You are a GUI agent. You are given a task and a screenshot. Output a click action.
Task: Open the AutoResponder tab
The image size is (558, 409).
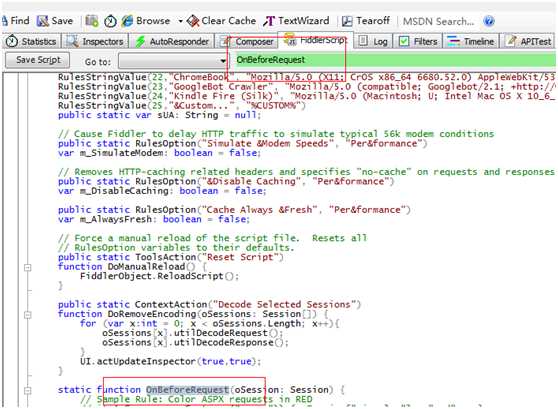(172, 41)
